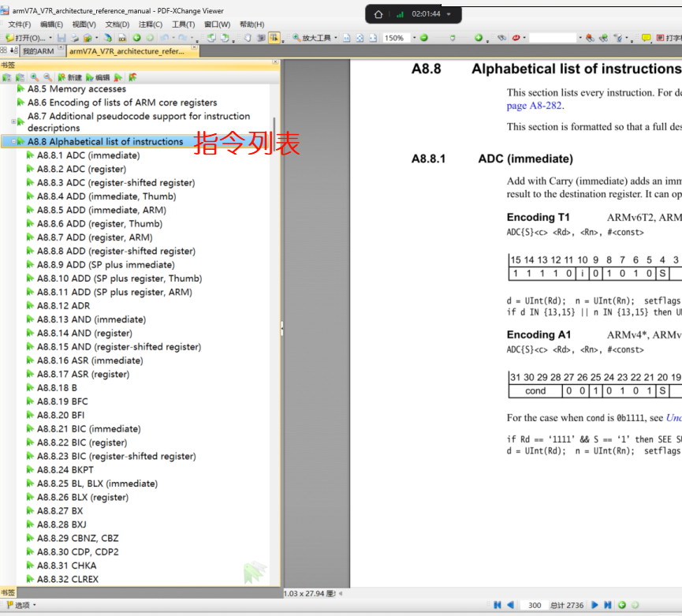Open the search box history dropdown
The width and height of the screenshot is (682, 616).
click(580, 38)
